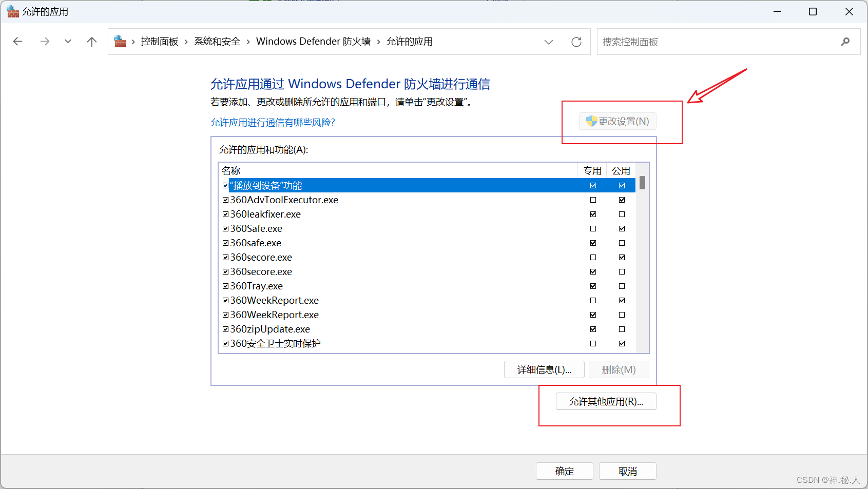The image size is (868, 489).
Task: Click the forward navigation arrow
Action: click(x=45, y=42)
